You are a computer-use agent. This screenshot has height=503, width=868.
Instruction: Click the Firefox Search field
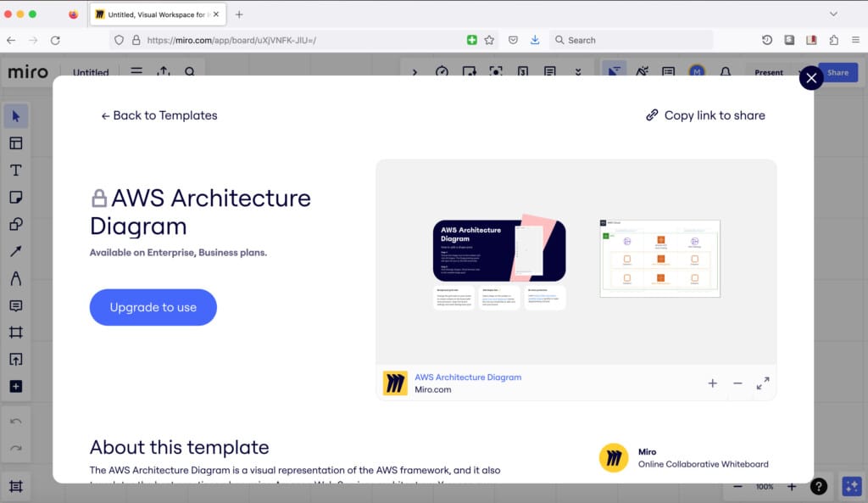pos(631,40)
